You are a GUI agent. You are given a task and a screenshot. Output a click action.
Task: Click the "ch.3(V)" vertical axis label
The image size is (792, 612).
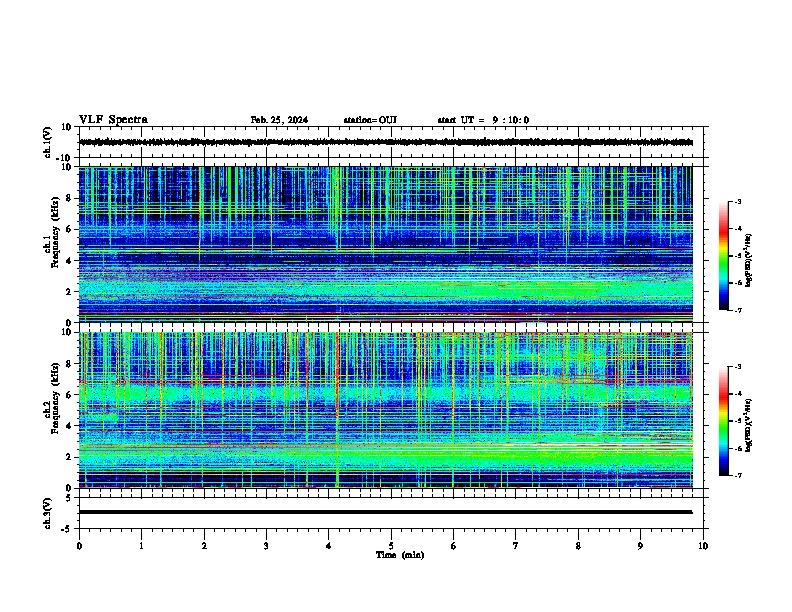click(x=47, y=513)
